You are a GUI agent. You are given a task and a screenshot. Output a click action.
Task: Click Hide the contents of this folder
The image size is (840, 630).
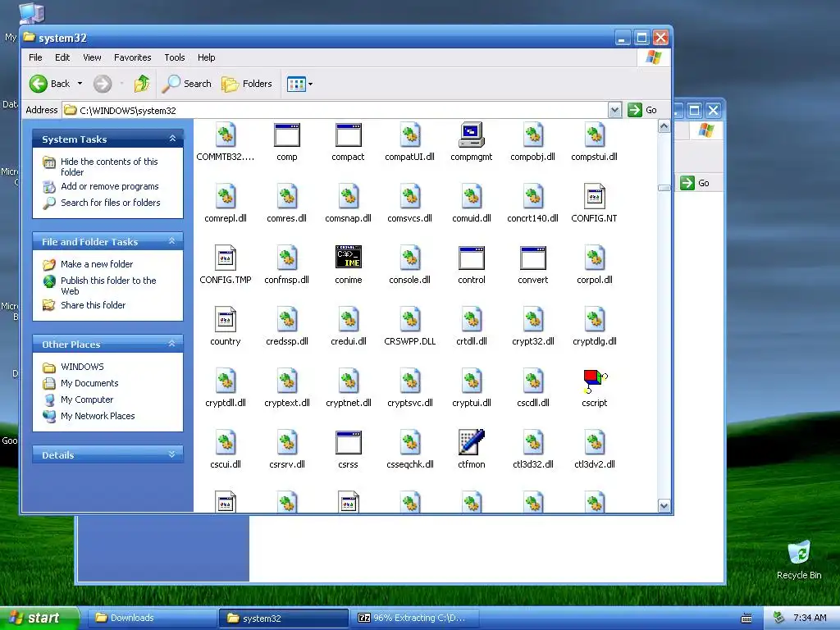[x=109, y=167]
